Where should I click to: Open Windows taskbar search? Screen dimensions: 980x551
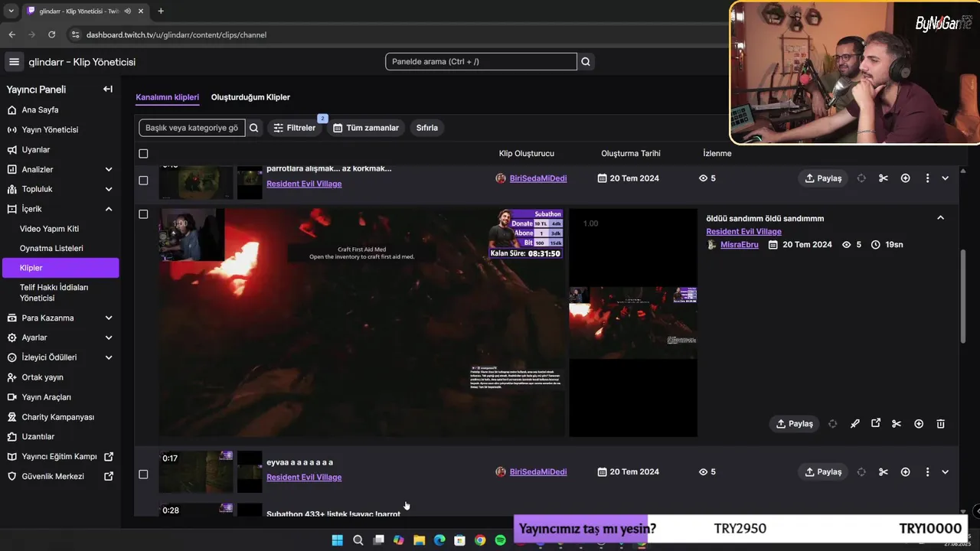click(x=358, y=540)
